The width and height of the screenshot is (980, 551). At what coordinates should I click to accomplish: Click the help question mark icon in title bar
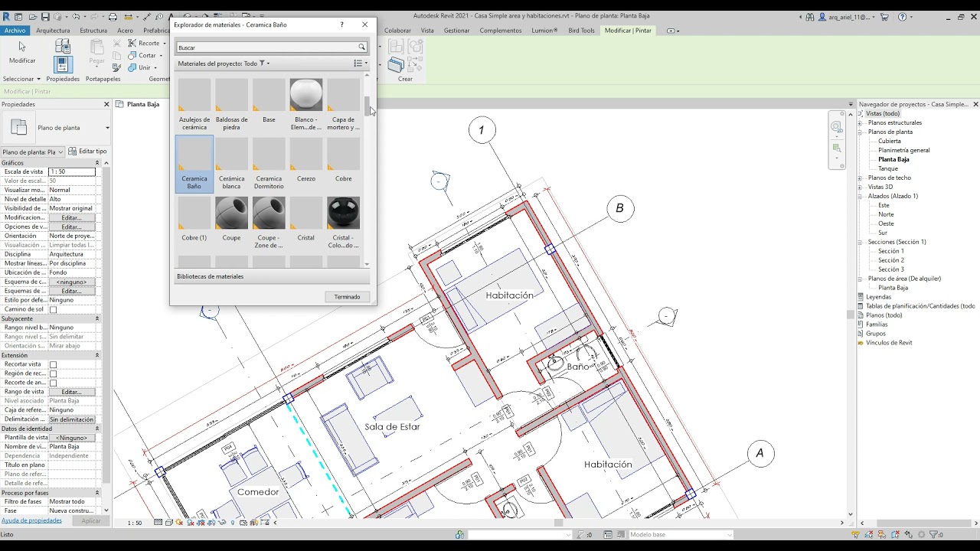[902, 17]
